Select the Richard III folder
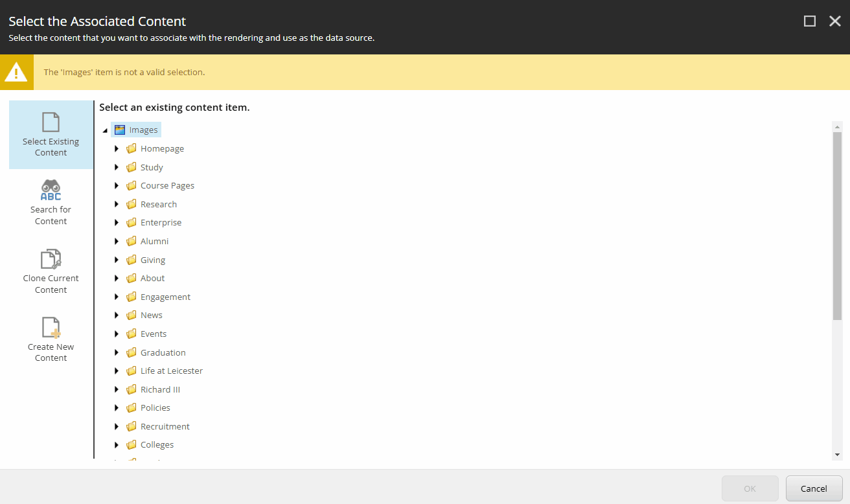Image resolution: width=850 pixels, height=504 pixels. tap(161, 389)
